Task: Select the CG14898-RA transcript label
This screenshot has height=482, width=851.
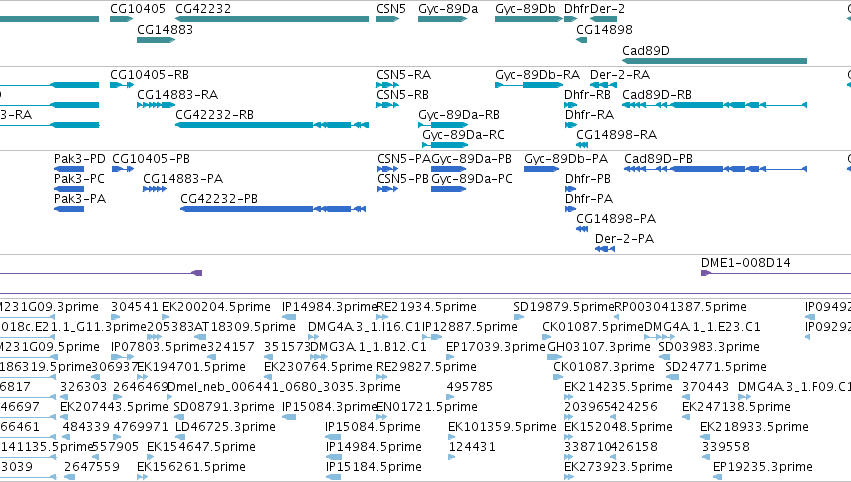Action: tap(617, 135)
